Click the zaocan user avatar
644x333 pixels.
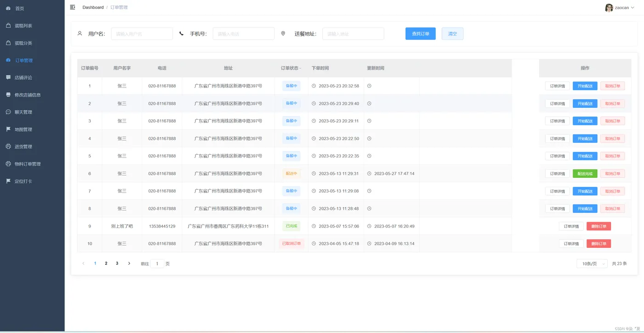(609, 8)
